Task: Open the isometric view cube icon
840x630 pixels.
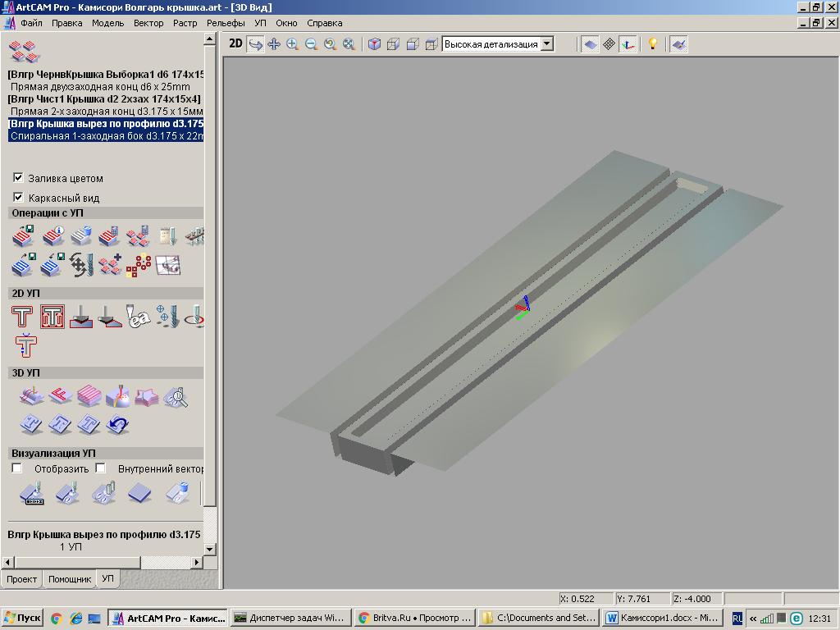Action: [374, 44]
